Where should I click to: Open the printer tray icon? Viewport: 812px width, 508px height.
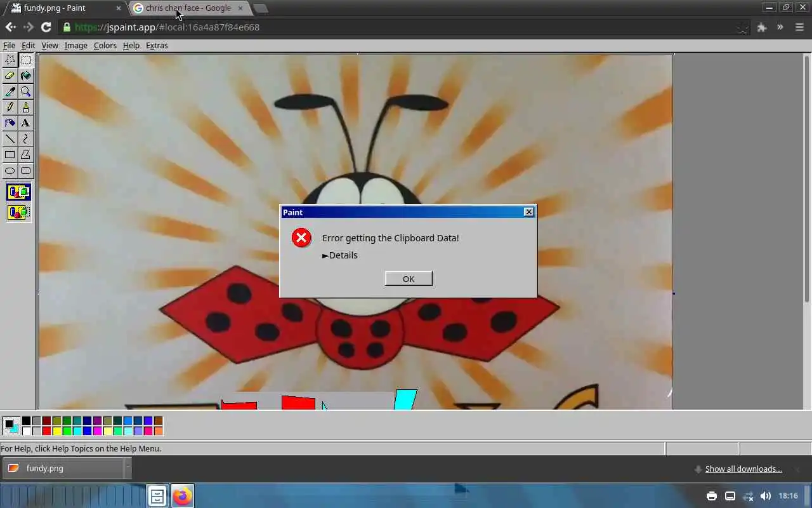pos(712,496)
